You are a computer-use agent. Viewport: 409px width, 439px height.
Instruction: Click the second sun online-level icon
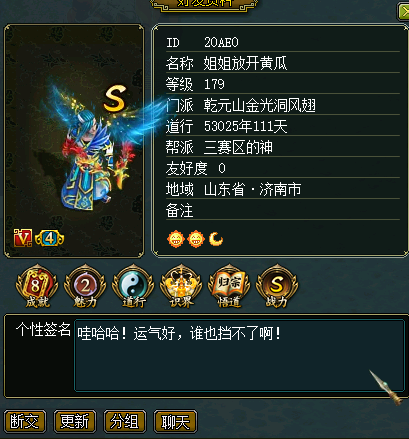pos(196,239)
